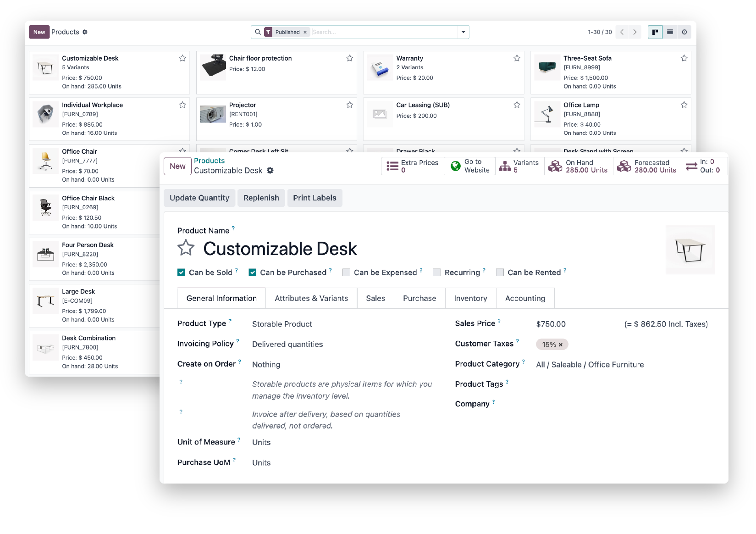
Task: Open the gear menu beside Customizable Desk
Action: [x=270, y=170]
